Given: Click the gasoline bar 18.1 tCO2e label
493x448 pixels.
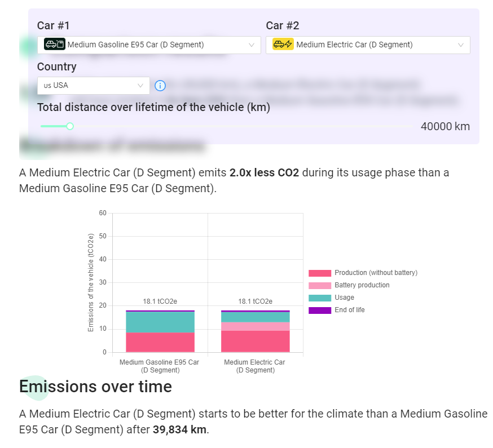Looking at the screenshot, I should tap(160, 301).
